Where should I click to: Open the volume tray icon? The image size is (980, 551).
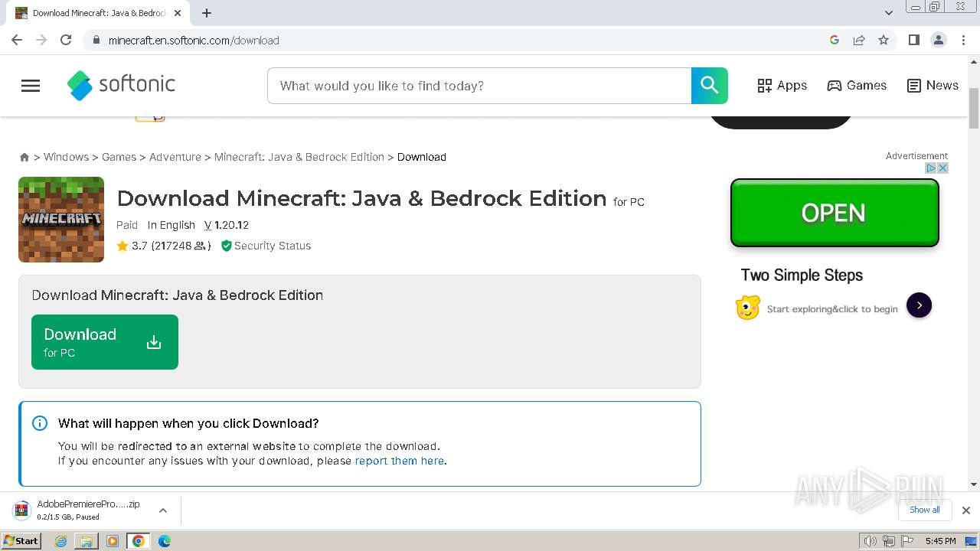coord(871,541)
